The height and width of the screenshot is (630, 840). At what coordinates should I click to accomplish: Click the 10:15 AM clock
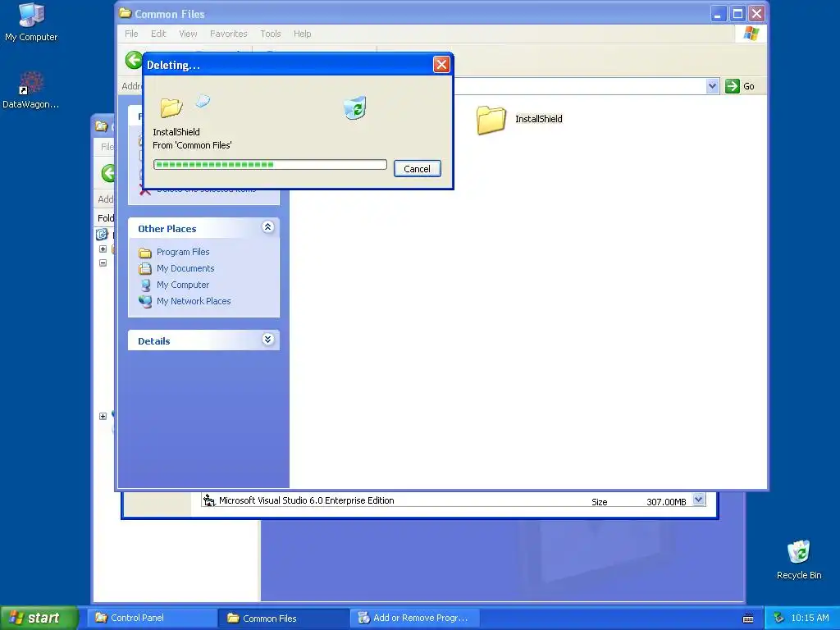click(810, 618)
